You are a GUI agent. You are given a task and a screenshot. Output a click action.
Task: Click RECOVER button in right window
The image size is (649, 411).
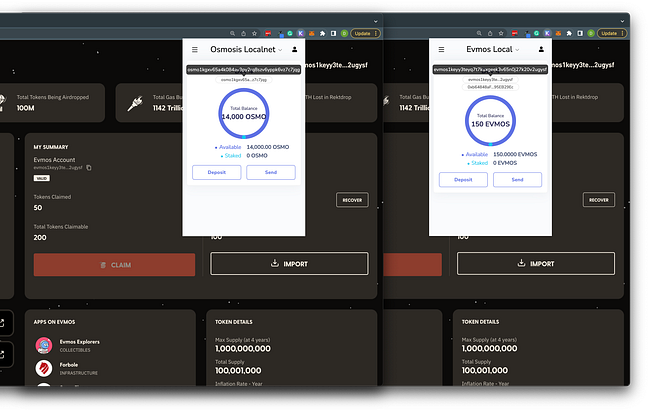pos(599,200)
